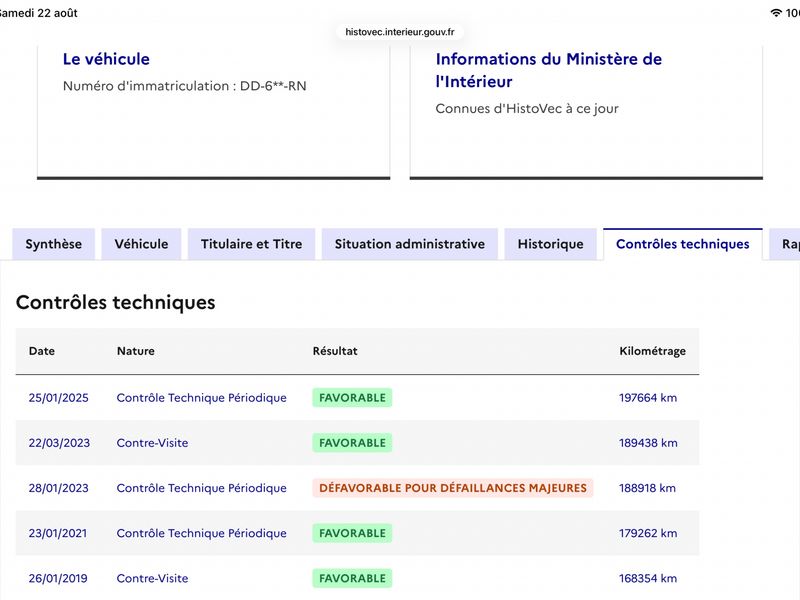Select the date 22/03/2023
The image size is (800, 600).
(x=59, y=443)
